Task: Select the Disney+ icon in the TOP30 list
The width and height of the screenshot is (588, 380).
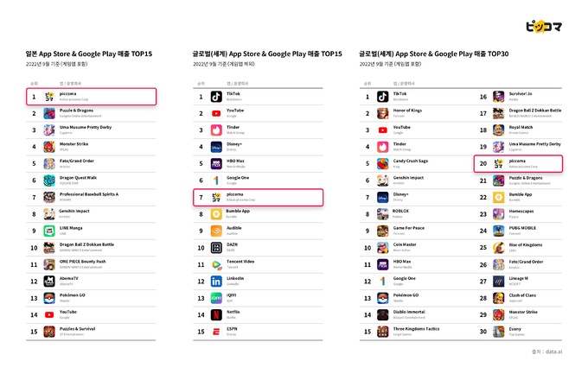Action: [382, 197]
